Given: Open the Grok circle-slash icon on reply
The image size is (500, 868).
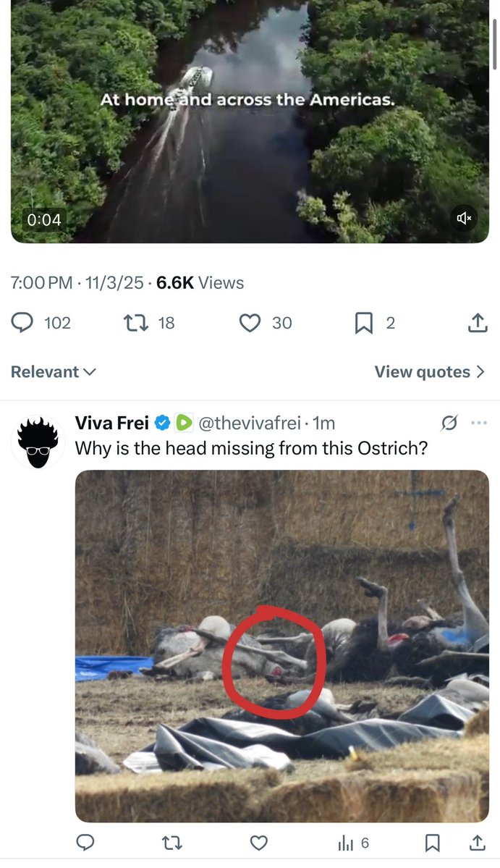Looking at the screenshot, I should tap(449, 423).
